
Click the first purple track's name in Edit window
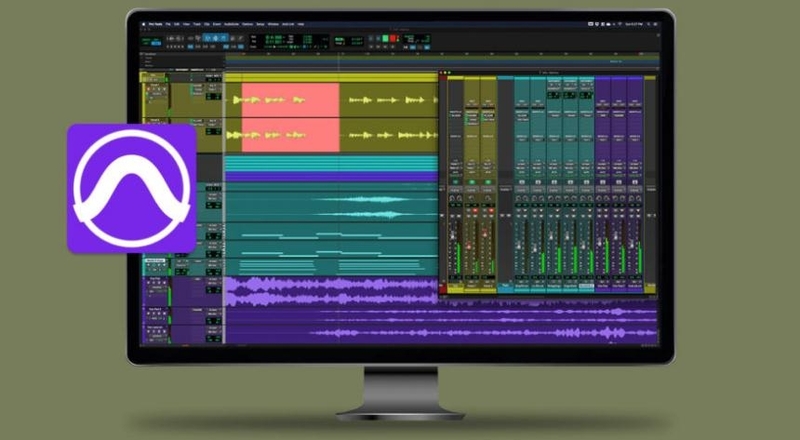tap(155, 279)
